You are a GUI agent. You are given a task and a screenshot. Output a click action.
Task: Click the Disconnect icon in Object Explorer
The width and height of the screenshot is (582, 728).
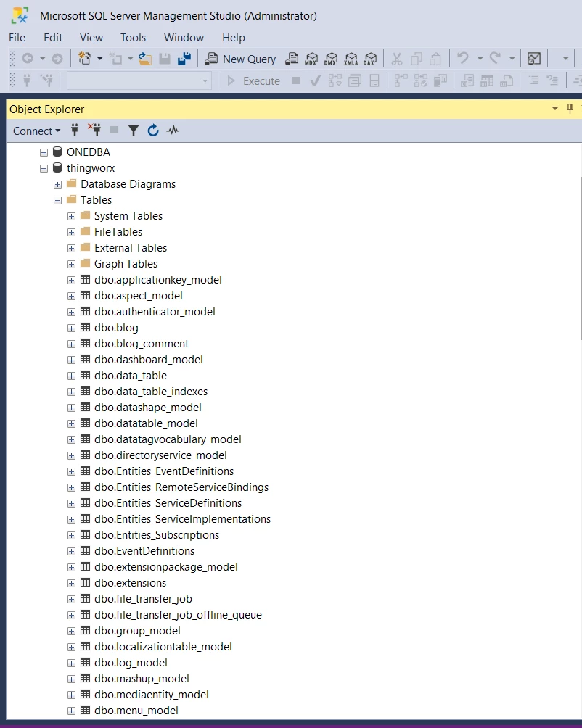94,131
